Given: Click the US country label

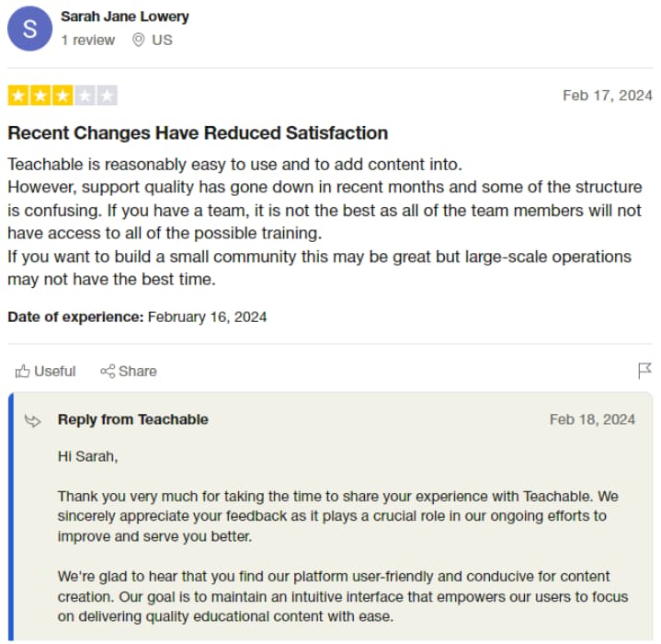Looking at the screenshot, I should pyautogui.click(x=162, y=40).
